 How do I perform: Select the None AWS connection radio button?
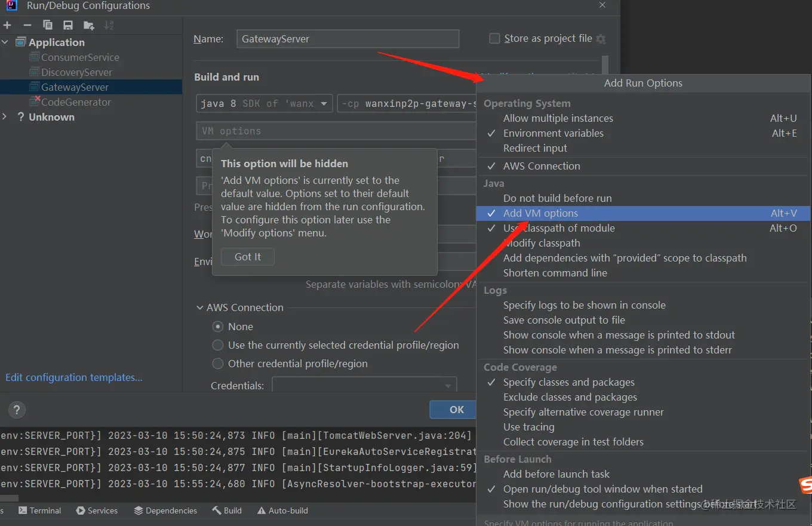point(218,327)
